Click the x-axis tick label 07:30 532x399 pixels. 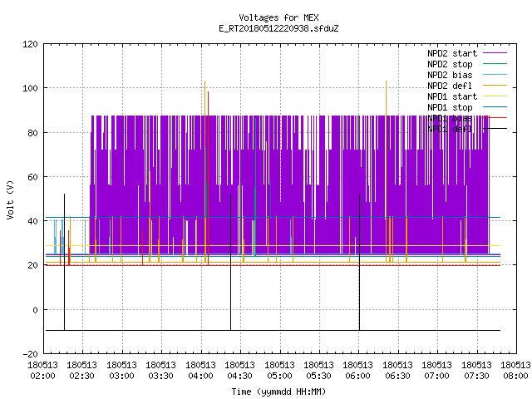coord(476,377)
